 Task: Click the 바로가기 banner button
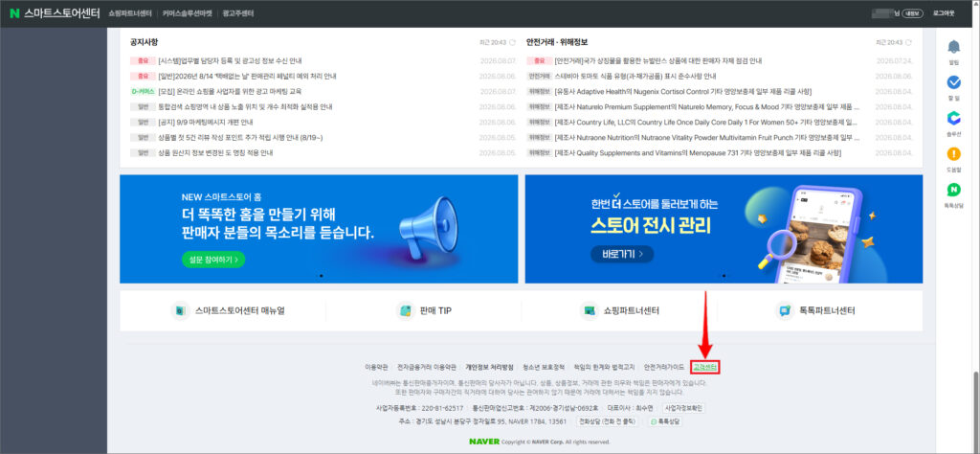[622, 254]
